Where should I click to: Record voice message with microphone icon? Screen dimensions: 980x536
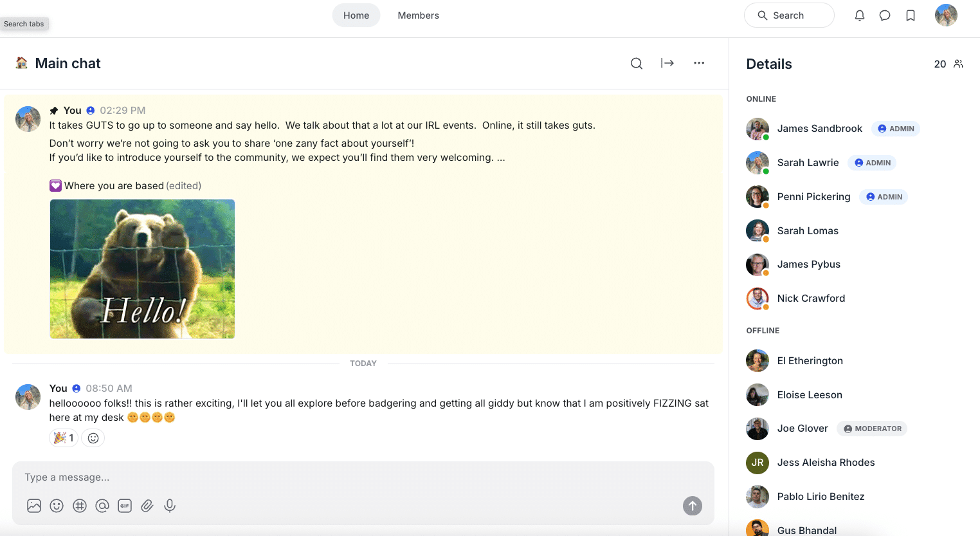point(170,506)
